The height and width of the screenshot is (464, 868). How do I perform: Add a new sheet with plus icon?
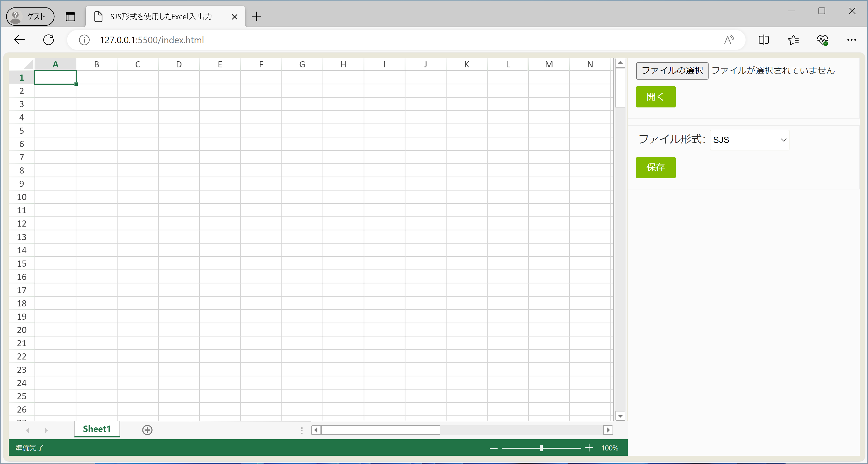(147, 430)
